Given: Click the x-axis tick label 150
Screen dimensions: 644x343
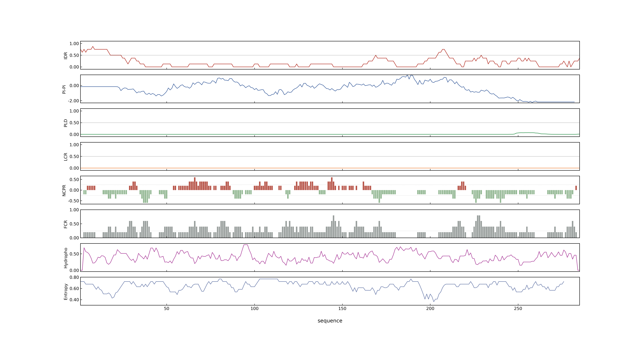Looking at the screenshot, I should (x=342, y=309).
